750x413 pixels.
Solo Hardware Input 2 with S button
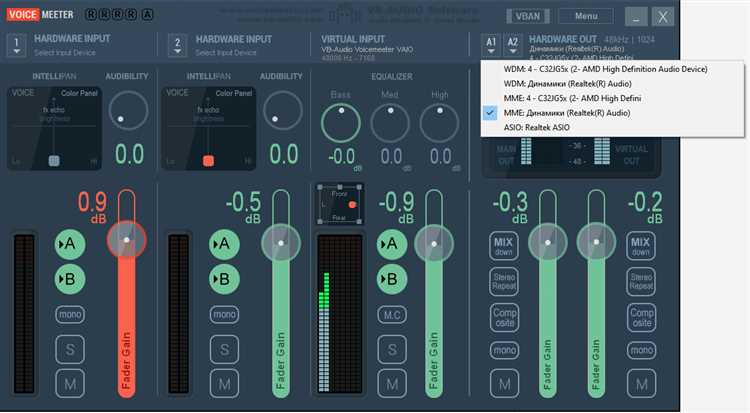223,350
